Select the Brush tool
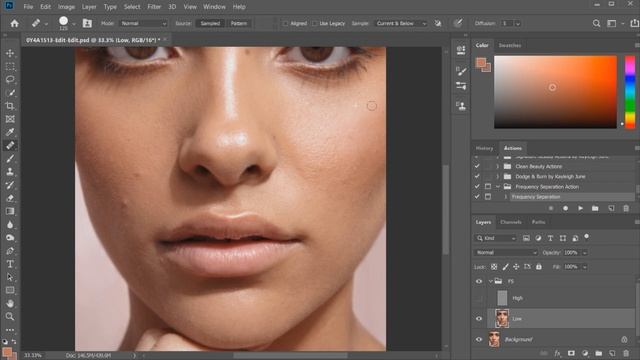Screen dimensions: 640x360 [10, 158]
